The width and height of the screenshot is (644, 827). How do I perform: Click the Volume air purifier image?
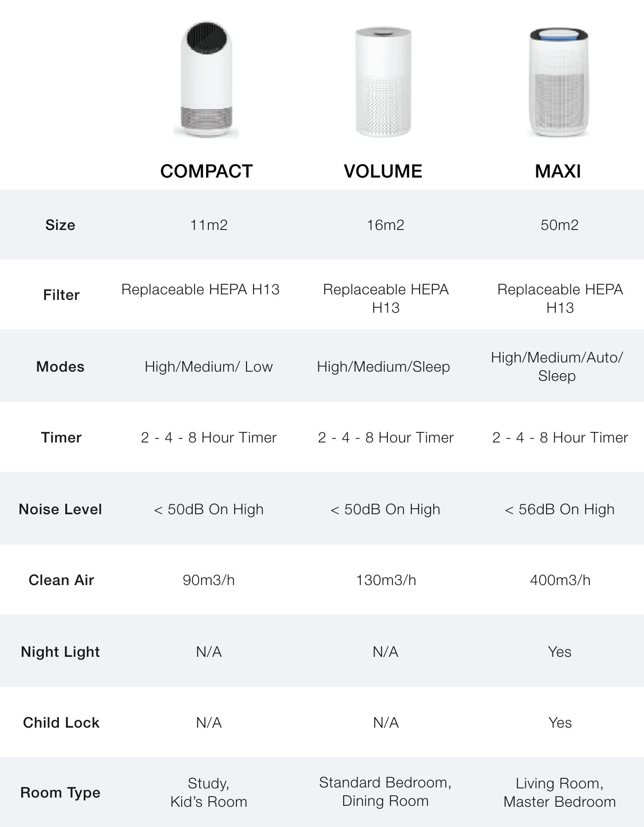[383, 82]
